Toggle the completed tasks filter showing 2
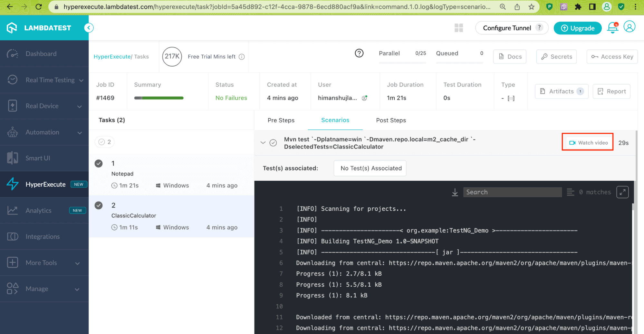The width and height of the screenshot is (644, 334). click(x=105, y=142)
